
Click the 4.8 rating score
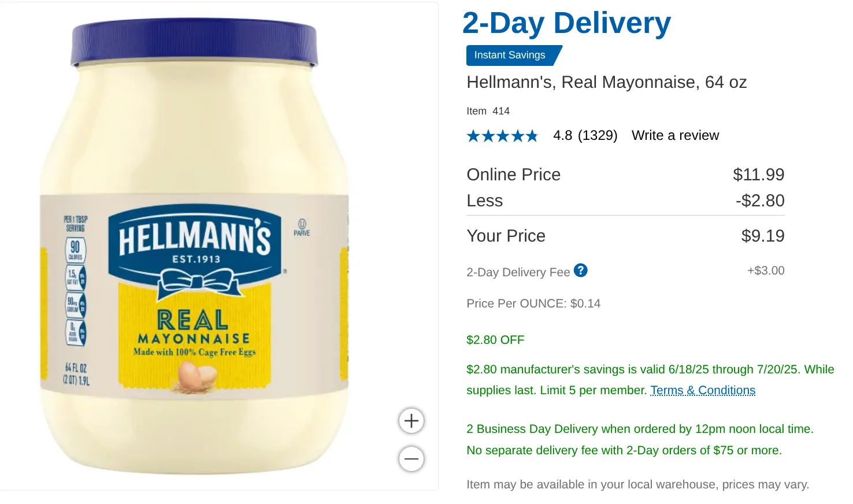(562, 135)
